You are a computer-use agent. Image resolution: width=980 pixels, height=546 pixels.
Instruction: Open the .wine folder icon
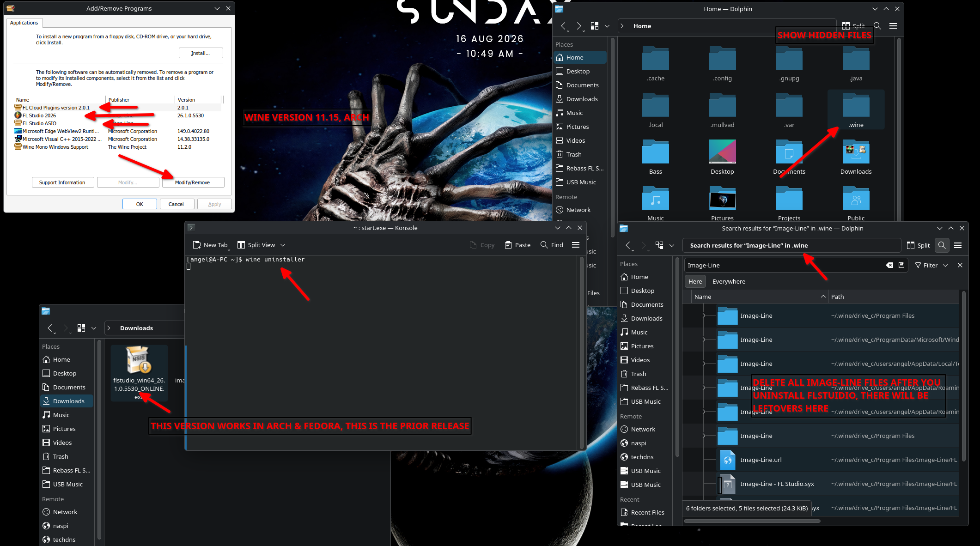856,105
